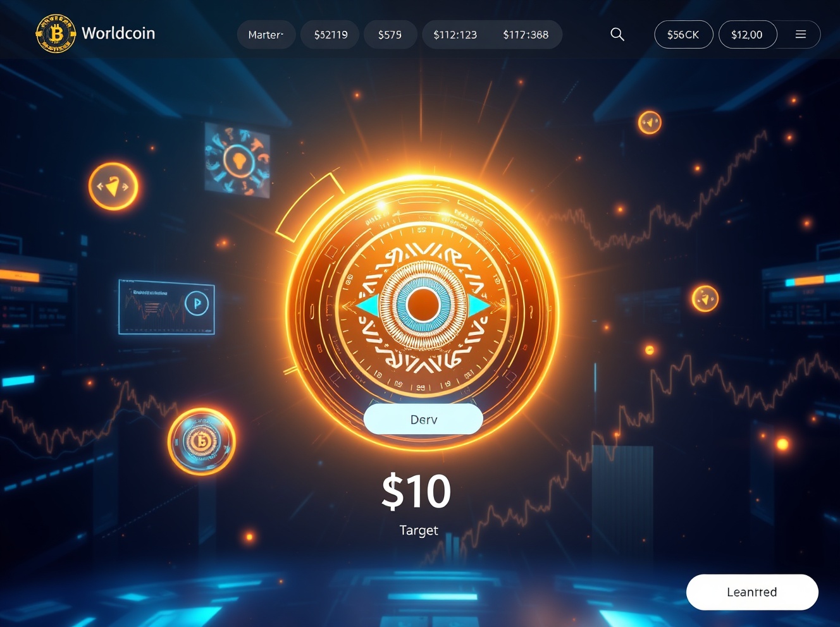
Task: Click the $12,00 balance button
Action: click(747, 35)
